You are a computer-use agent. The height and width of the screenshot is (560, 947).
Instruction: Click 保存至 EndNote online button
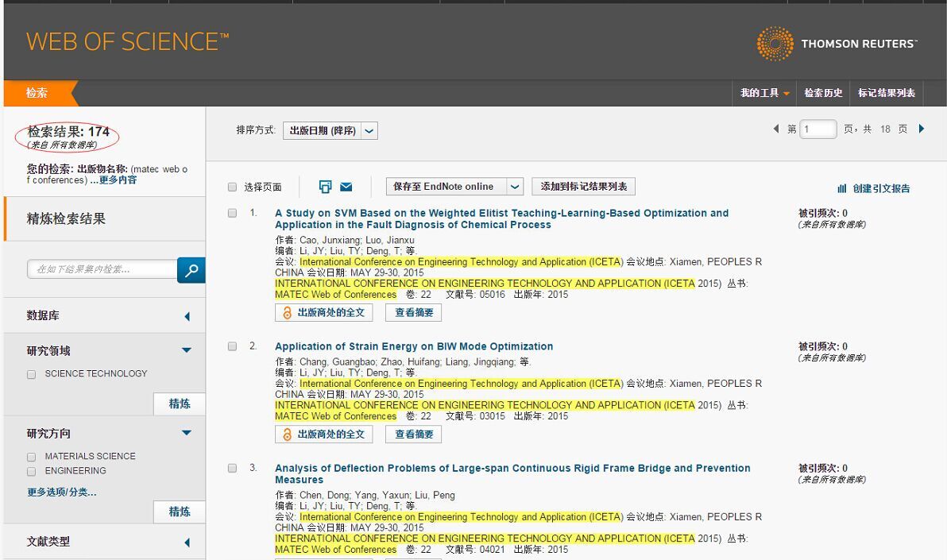coord(446,187)
